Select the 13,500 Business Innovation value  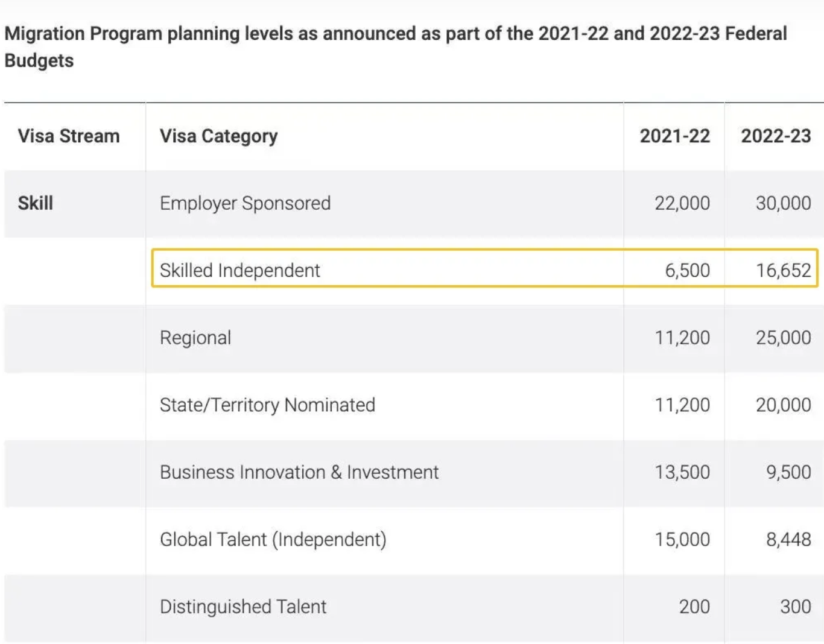(x=682, y=472)
